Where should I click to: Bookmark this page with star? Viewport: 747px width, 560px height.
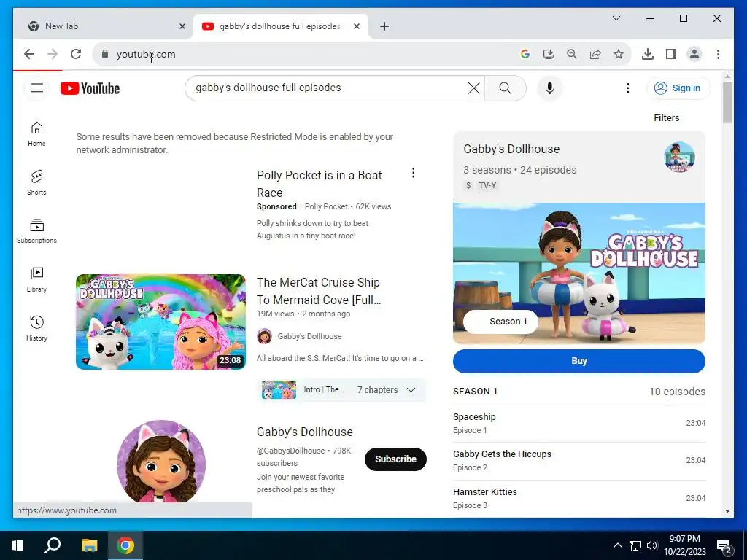coord(619,54)
